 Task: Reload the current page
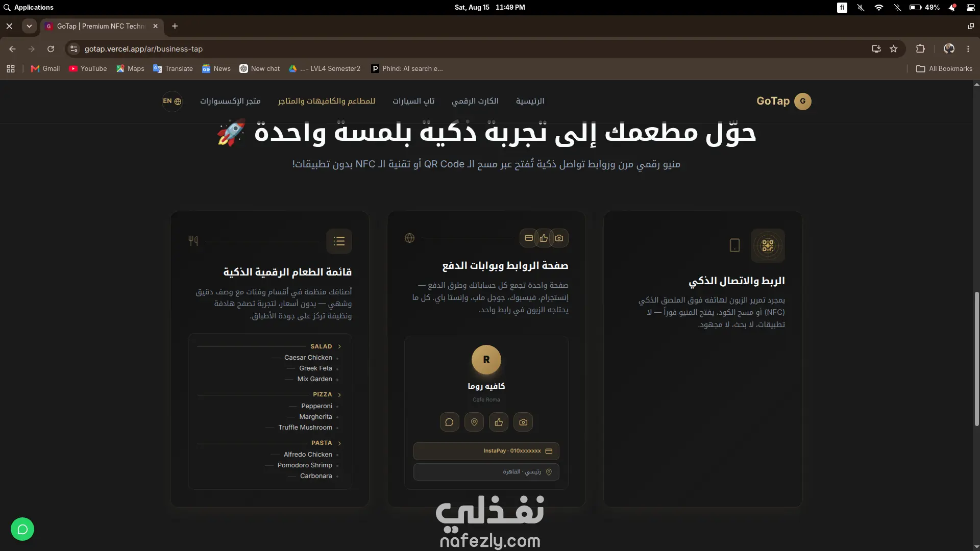pyautogui.click(x=51, y=49)
